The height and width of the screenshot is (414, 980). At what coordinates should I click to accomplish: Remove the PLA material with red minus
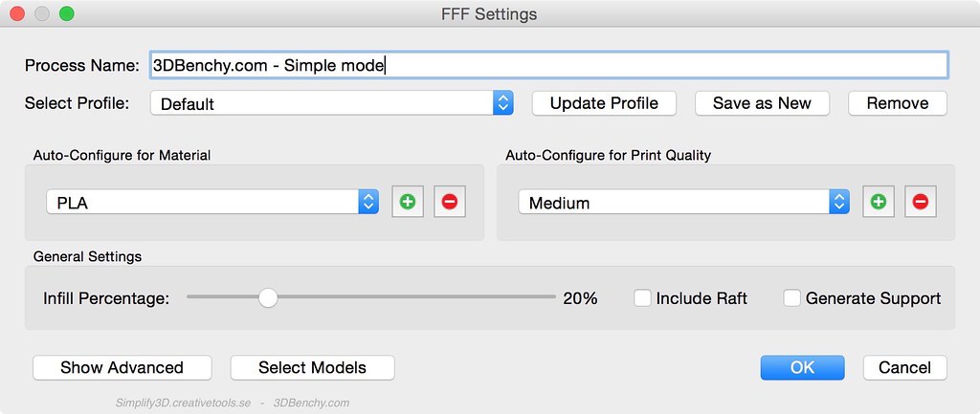(450, 202)
